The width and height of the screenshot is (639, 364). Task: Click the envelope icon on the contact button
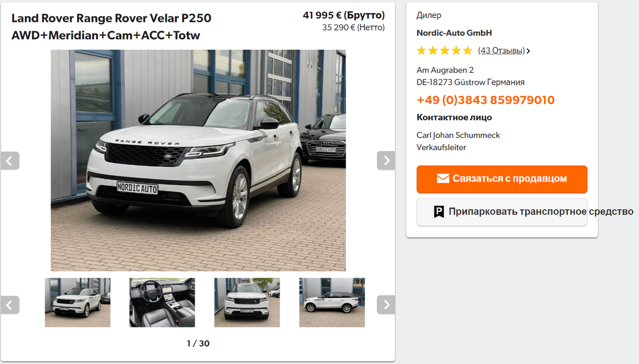(443, 179)
